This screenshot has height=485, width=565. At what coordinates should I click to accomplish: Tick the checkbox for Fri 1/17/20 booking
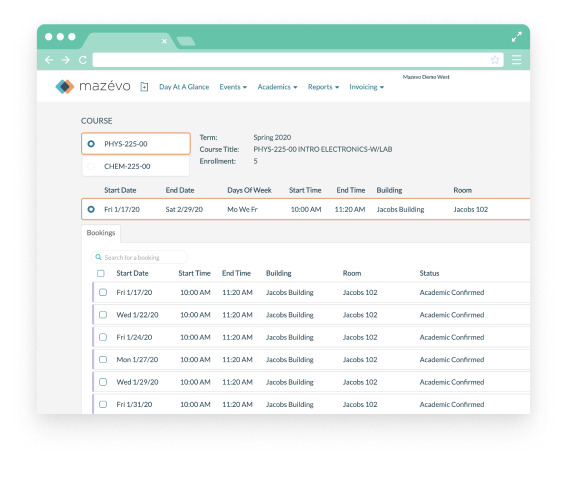pos(103,292)
